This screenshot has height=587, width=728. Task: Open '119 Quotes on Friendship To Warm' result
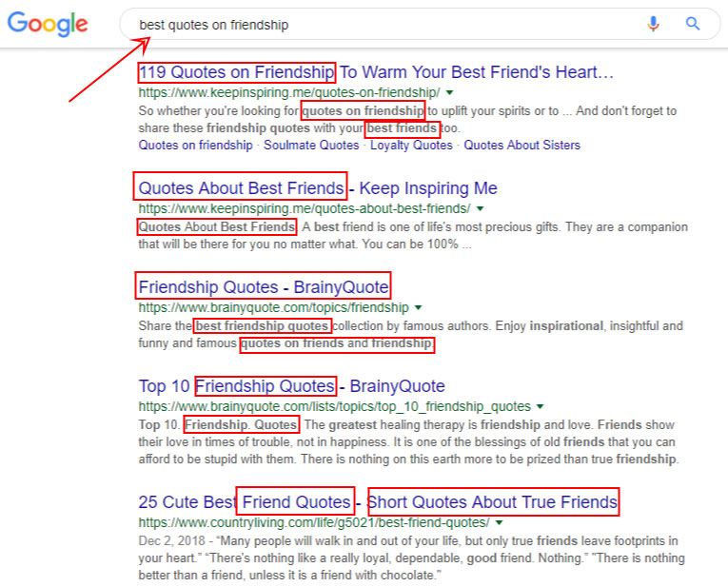[376, 72]
